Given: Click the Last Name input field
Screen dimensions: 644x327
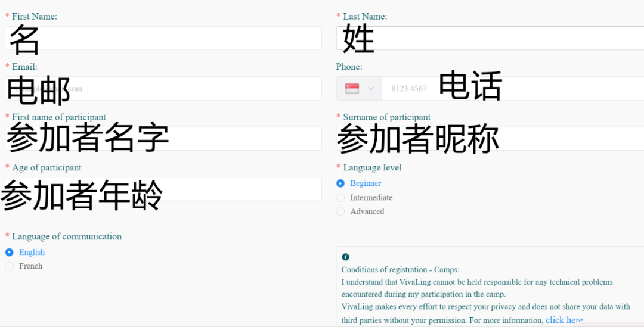Looking at the screenshot, I should 490,38.
